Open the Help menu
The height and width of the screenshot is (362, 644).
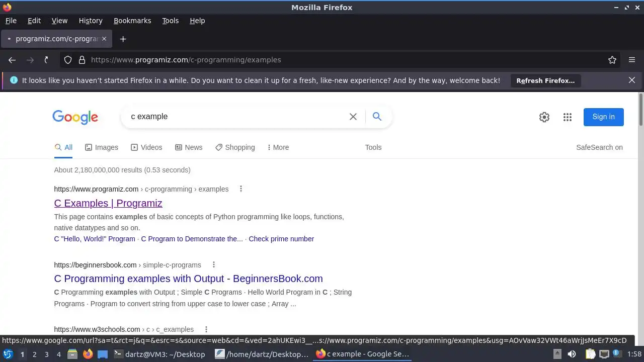(x=197, y=21)
